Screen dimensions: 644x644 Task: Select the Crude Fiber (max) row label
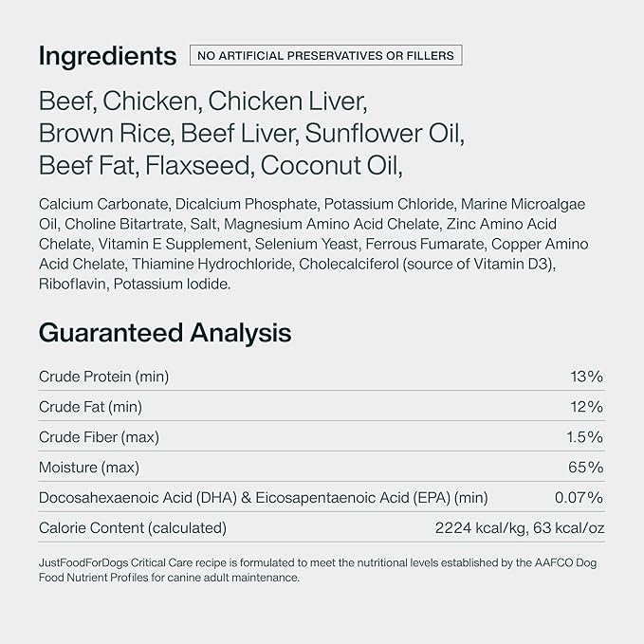coord(99,437)
